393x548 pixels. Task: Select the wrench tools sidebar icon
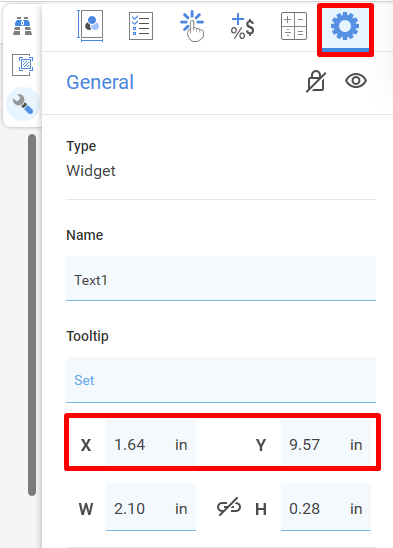pyautogui.click(x=23, y=104)
